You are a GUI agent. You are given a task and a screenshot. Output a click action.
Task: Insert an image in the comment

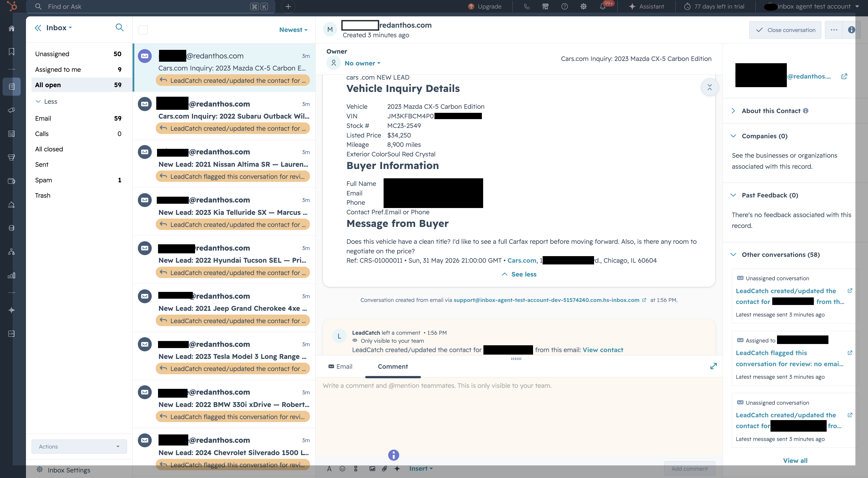pos(372,469)
